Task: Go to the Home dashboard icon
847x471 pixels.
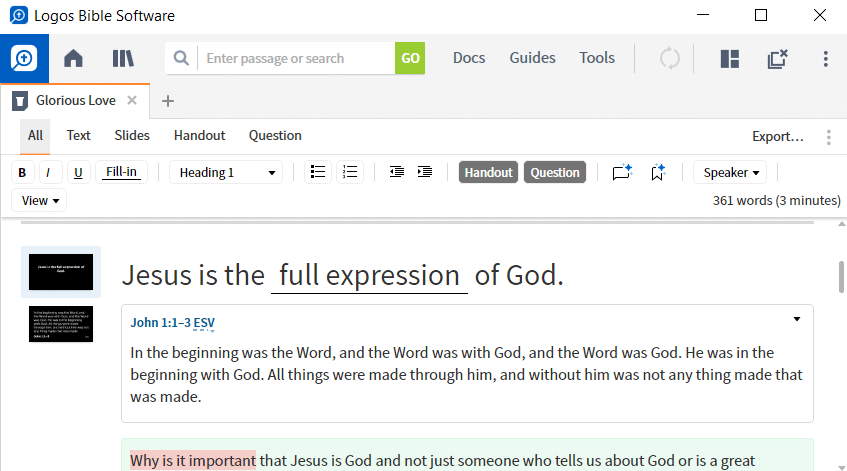Action: tap(73, 58)
